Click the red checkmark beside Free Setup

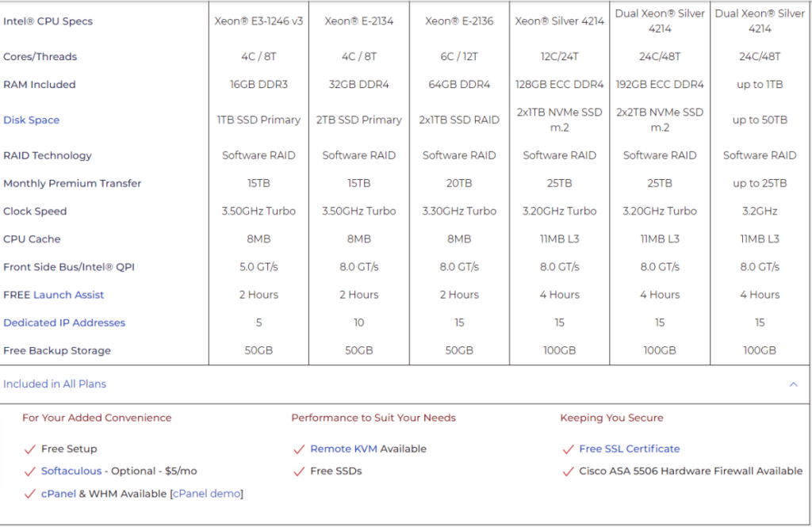point(30,449)
